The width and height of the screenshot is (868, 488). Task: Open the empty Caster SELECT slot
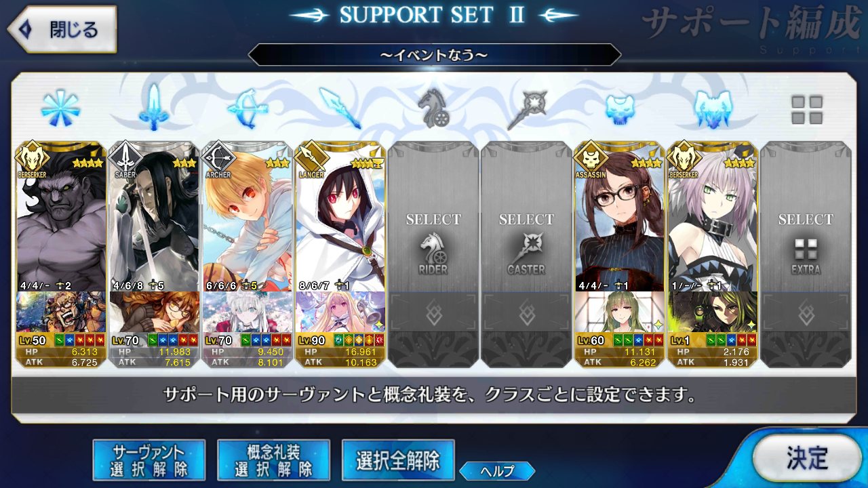pyautogui.click(x=526, y=254)
